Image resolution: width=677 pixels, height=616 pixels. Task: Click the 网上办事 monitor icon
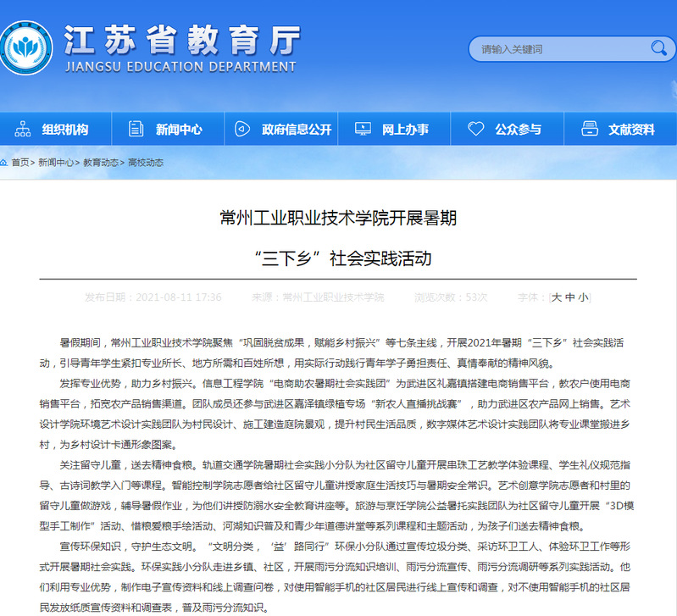[362, 130]
